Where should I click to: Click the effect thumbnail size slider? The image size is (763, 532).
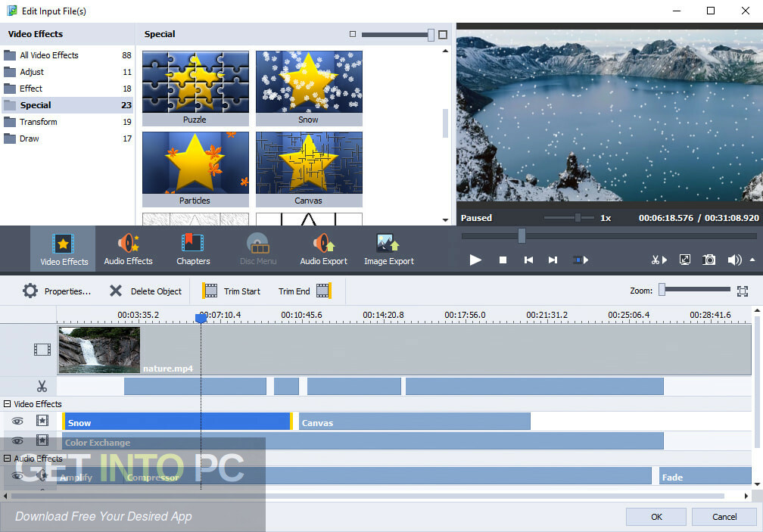pos(431,35)
